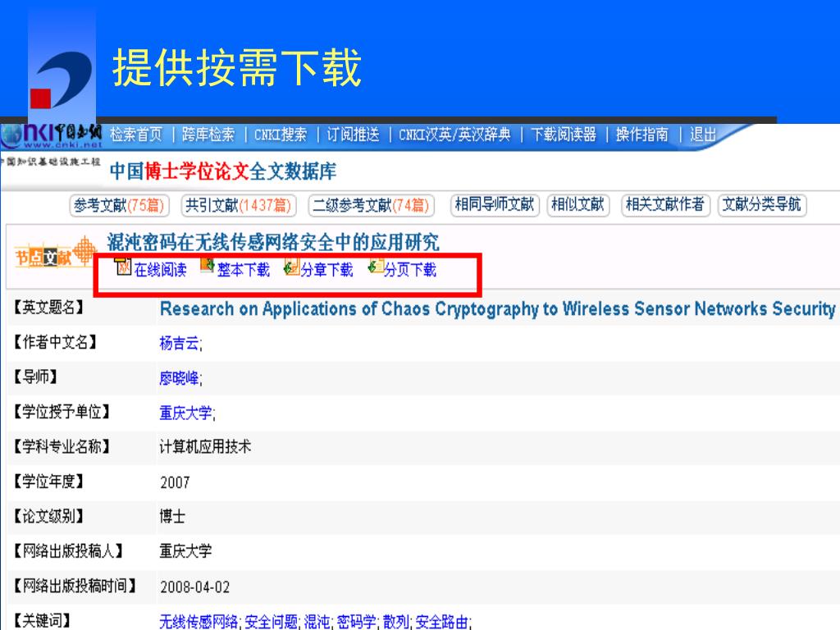Click the 相似文献 button
Image resolution: width=840 pixels, height=630 pixels.
coord(577,204)
